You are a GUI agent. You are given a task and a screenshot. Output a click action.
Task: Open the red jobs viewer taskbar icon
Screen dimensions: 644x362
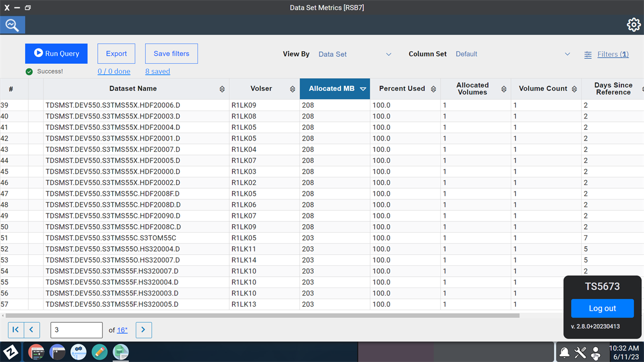click(36, 352)
